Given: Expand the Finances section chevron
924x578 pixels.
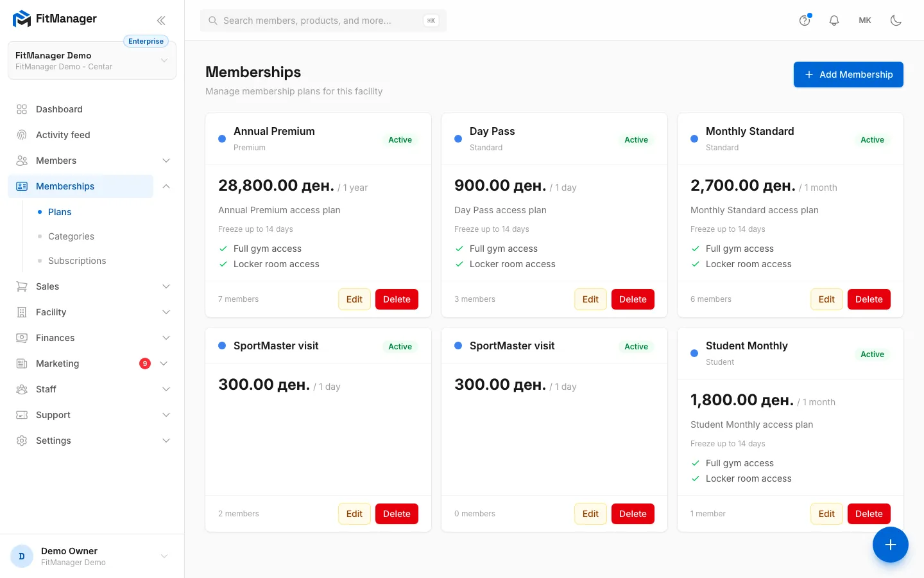Looking at the screenshot, I should [x=166, y=338].
